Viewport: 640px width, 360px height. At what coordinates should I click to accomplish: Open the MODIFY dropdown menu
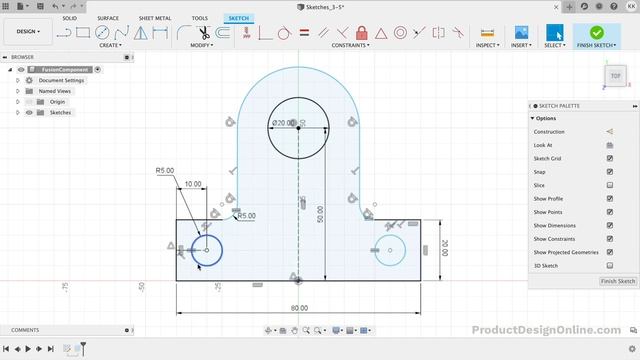[x=202, y=45]
